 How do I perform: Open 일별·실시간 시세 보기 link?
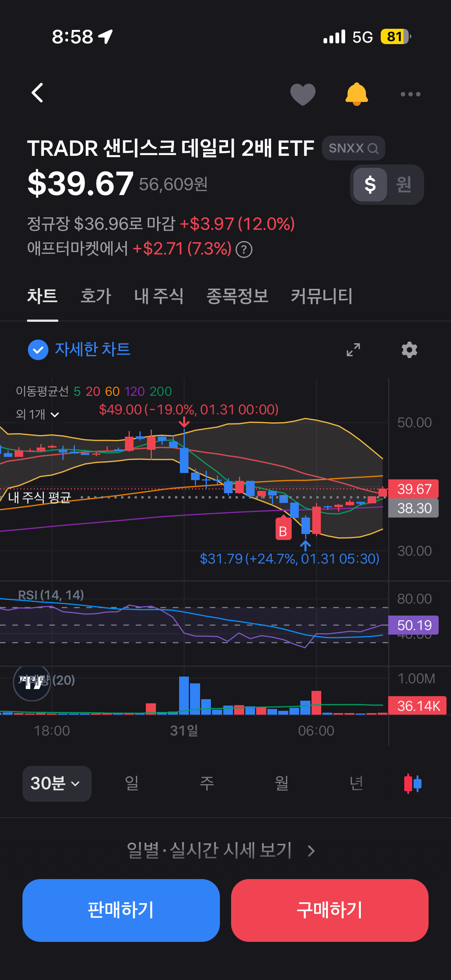tap(221, 851)
